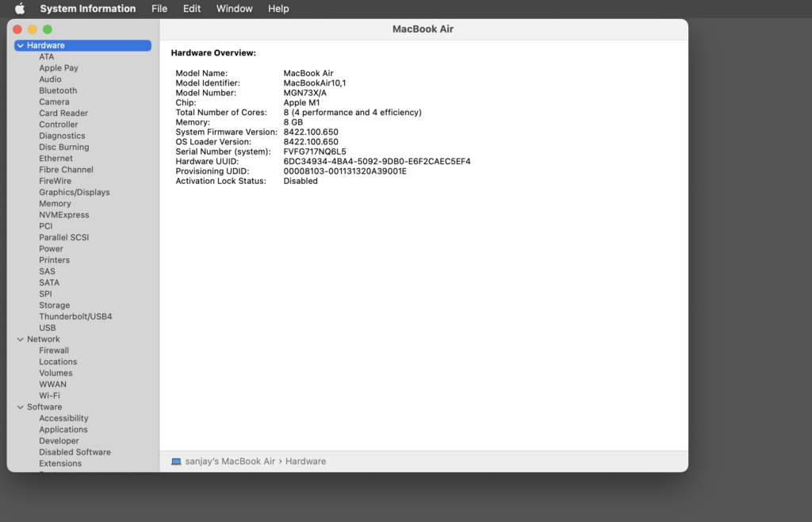Viewport: 812px width, 522px height.
Task: Show Ethernet hardware details
Action: coord(56,159)
